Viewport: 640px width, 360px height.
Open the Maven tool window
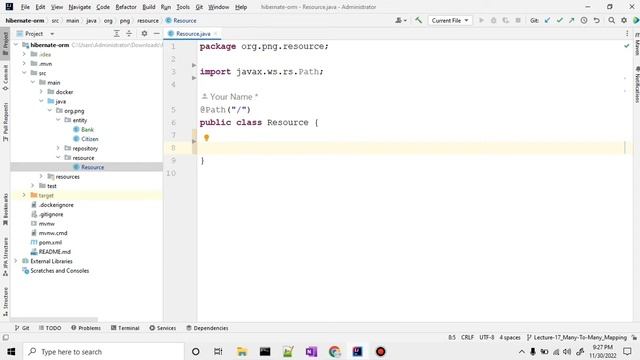[x=637, y=44]
